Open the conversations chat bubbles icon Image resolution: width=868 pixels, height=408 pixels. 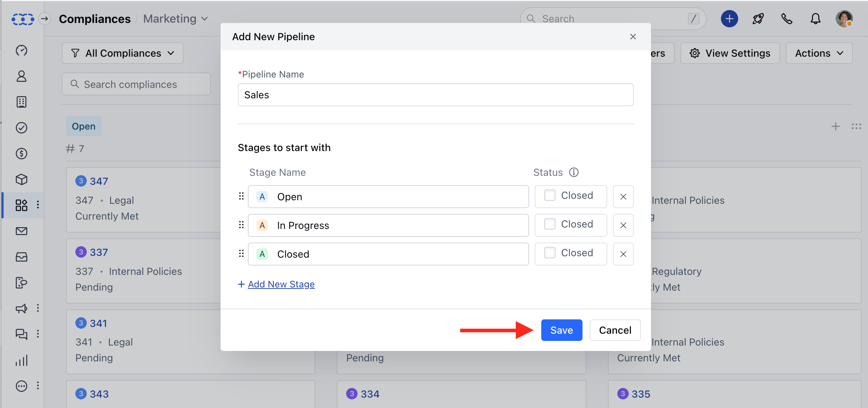click(22, 334)
